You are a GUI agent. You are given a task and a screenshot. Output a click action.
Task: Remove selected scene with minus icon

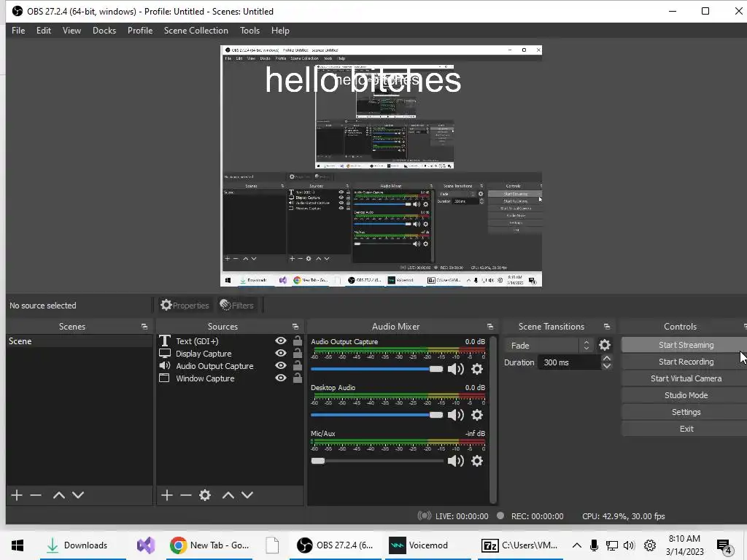[36, 495]
